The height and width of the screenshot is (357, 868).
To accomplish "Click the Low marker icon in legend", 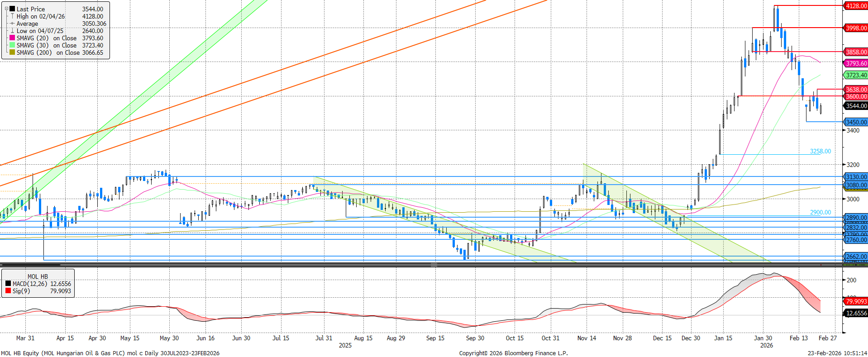I will 12,31.
